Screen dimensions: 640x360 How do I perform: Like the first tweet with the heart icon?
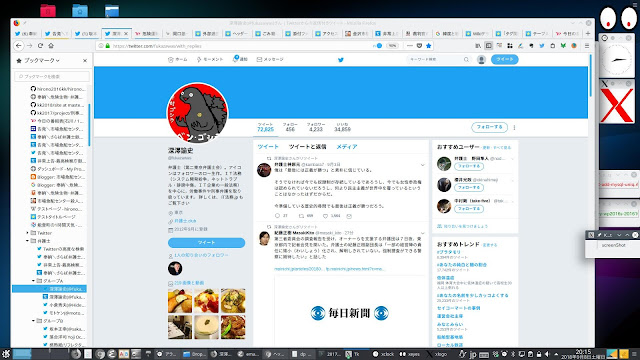(x=325, y=216)
